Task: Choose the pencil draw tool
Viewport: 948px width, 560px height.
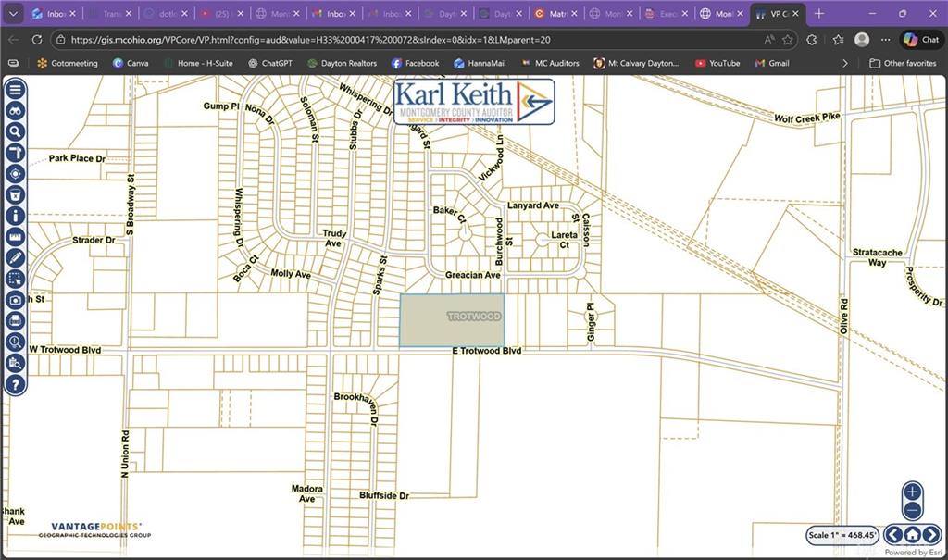Action: 15,257
